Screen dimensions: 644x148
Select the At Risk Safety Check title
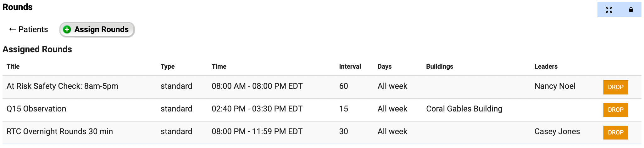coord(62,86)
